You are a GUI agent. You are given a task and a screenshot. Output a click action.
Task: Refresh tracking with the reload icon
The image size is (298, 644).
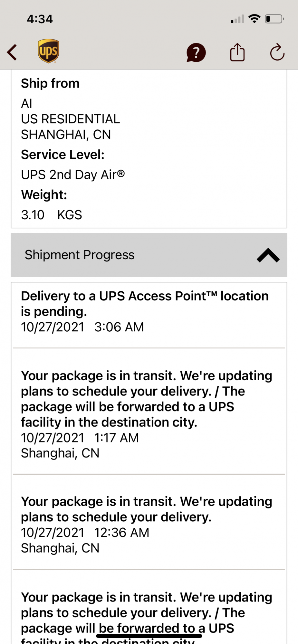[x=277, y=52]
